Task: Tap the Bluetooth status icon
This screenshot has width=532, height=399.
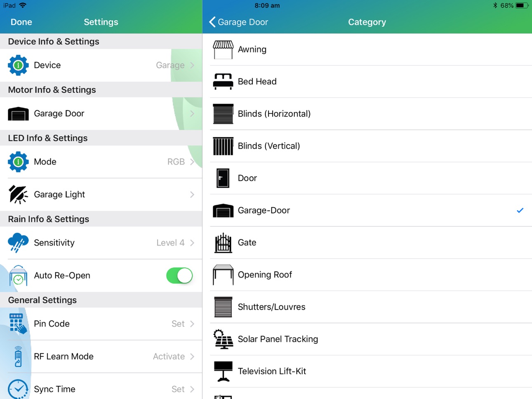Action: coord(495,5)
